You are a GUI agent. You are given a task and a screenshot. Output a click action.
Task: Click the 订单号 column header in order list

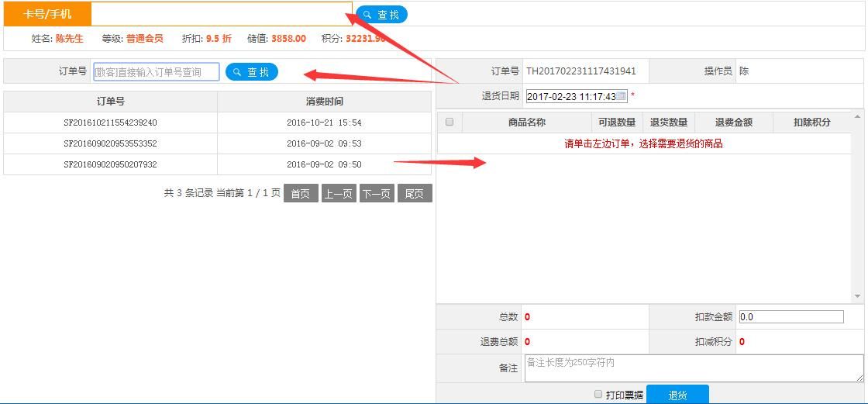click(110, 102)
